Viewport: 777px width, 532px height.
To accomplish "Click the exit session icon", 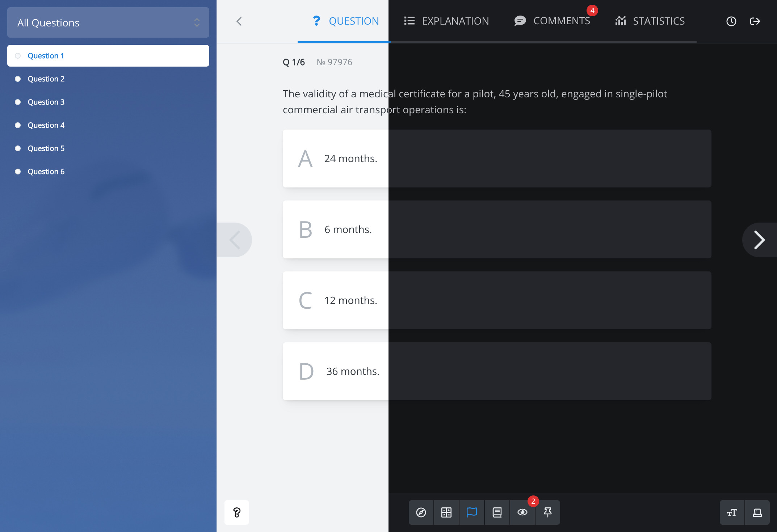I will [755, 21].
